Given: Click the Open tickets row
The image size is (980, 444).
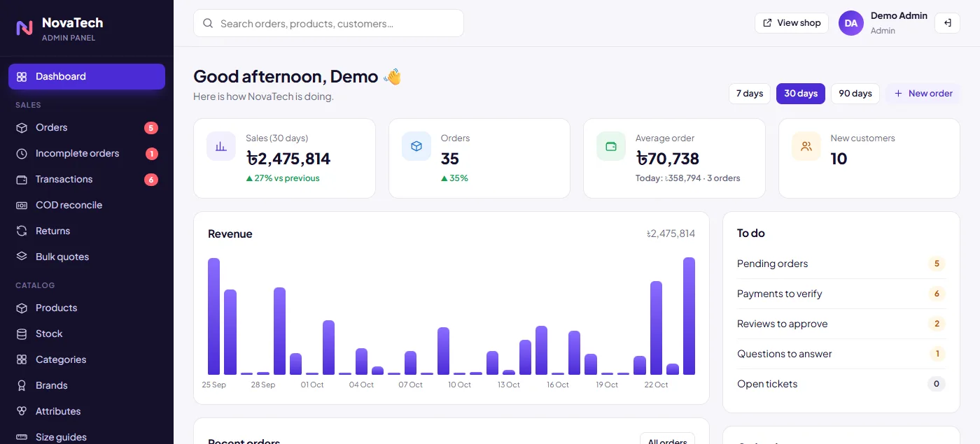Looking at the screenshot, I should point(841,385).
